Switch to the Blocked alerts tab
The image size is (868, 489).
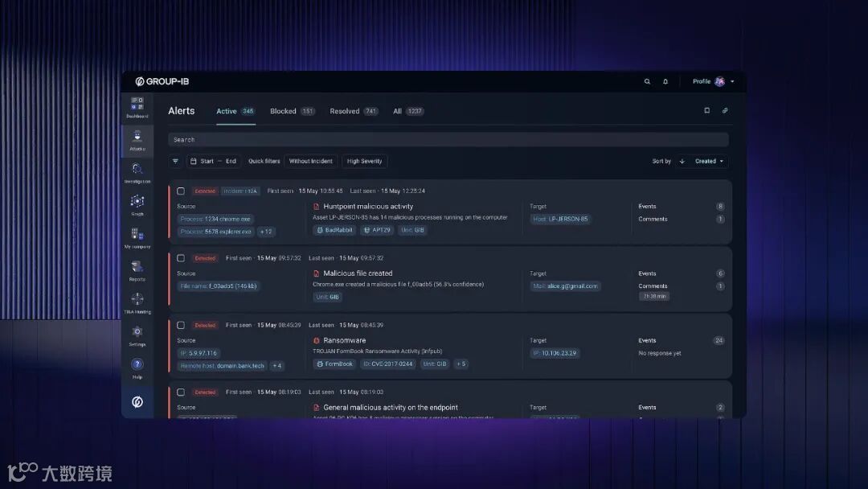[293, 111]
